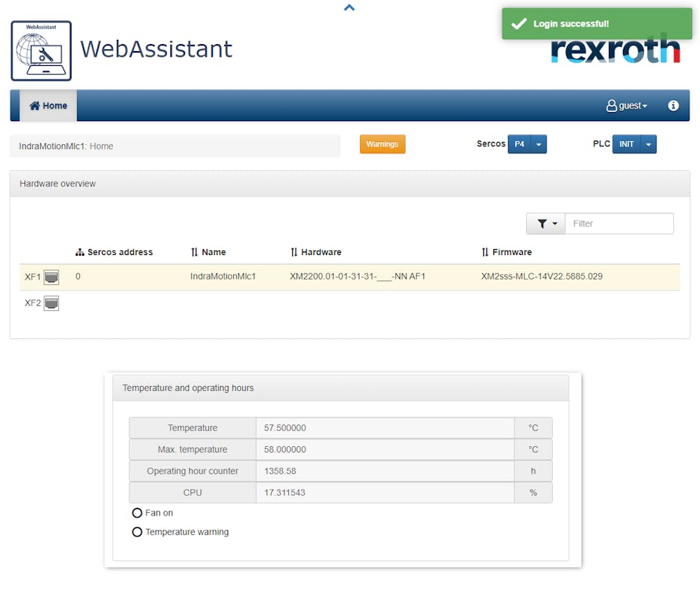Expand the PLC state dropdown arrow
The height and width of the screenshot is (594, 700).
(x=649, y=144)
